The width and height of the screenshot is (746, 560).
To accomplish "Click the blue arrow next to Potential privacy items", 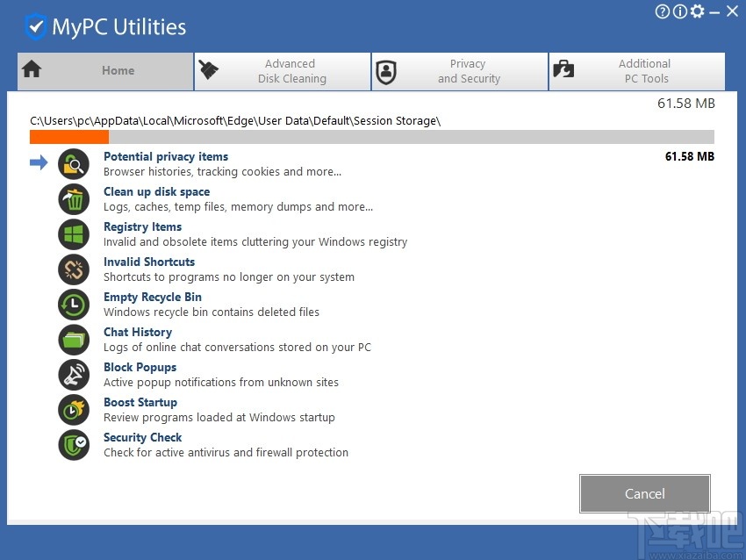I will [39, 162].
